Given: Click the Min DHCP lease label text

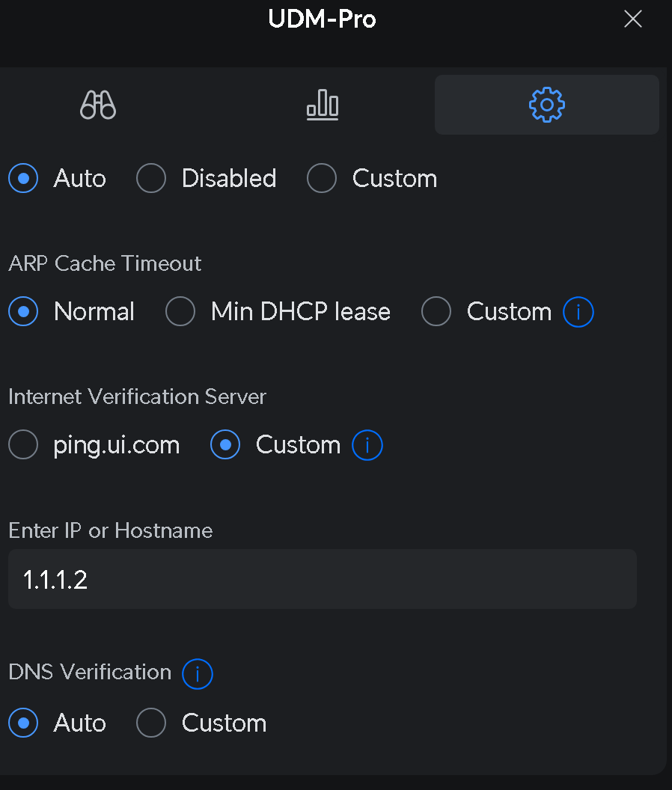Looking at the screenshot, I should click(x=300, y=312).
